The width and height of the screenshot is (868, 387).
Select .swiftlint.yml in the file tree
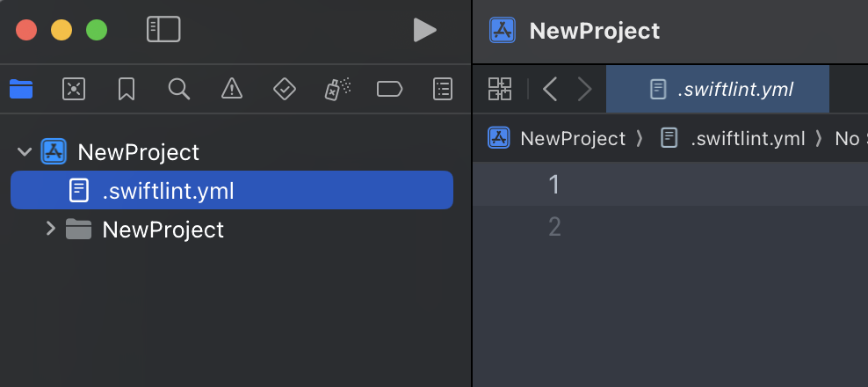pos(167,190)
